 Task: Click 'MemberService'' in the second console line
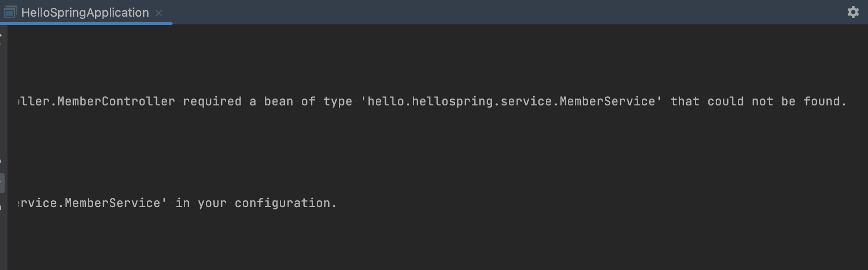pyautogui.click(x=116, y=203)
